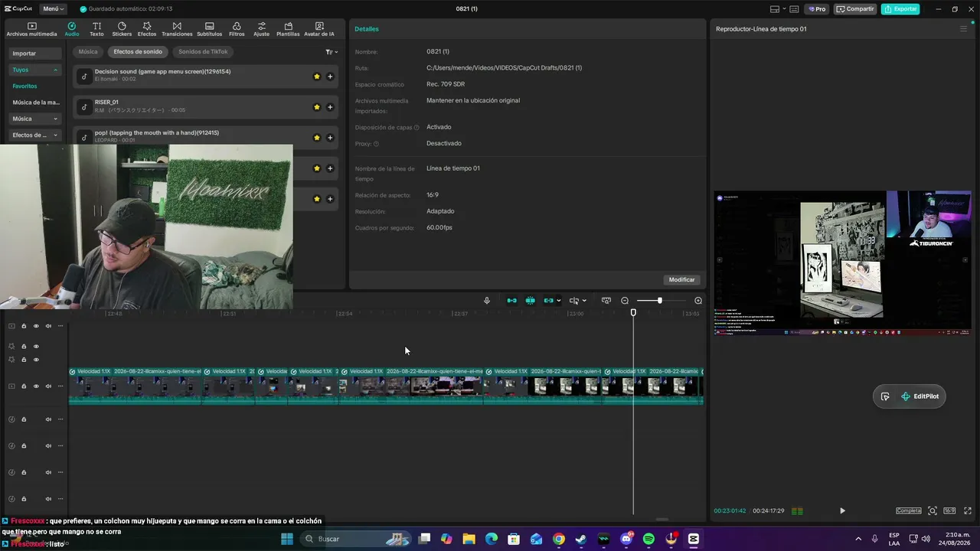
Task: Open the Subtítulos panel
Action: [x=209, y=29]
